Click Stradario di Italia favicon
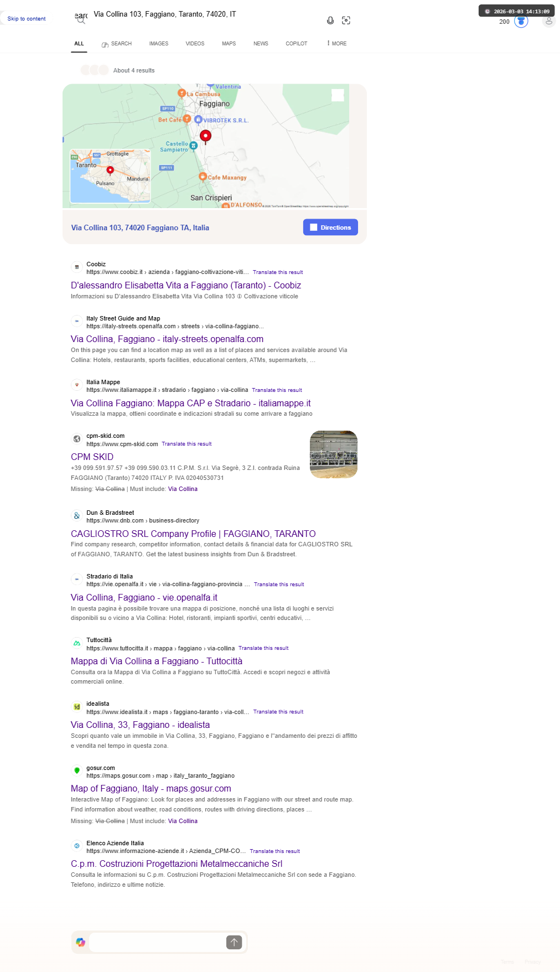Screen dimensions: 560x972 point(77,580)
